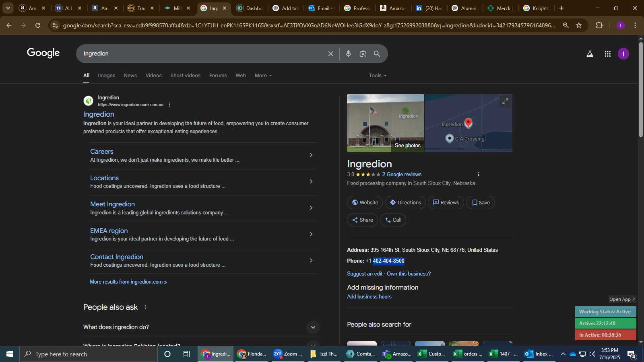Expand the More search filters dropdown
644x362 pixels.
263,76
